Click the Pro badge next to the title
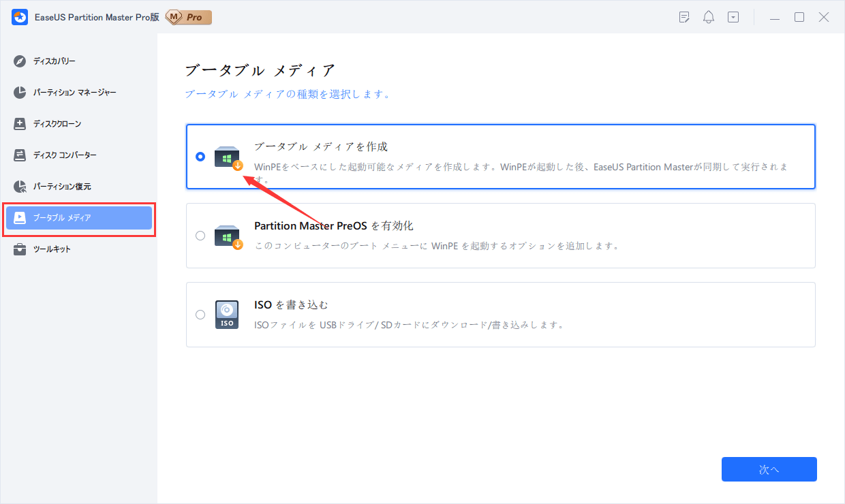Viewport: 845px width, 504px height. 187,16
